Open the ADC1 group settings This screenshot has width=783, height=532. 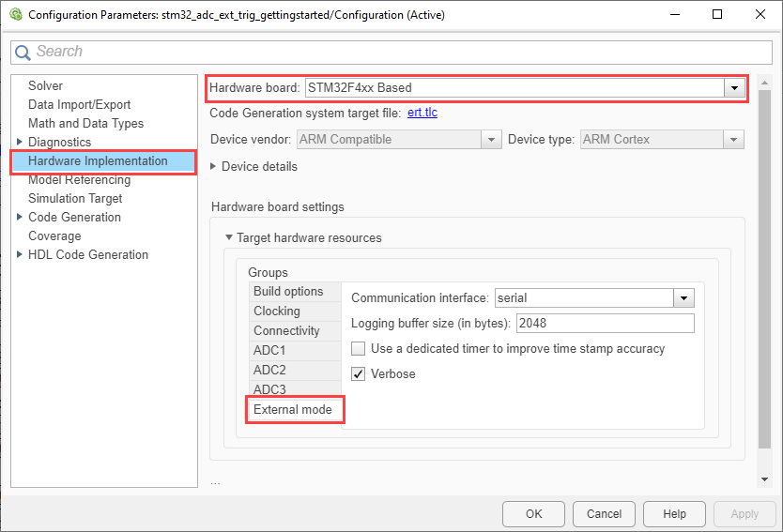click(x=269, y=351)
